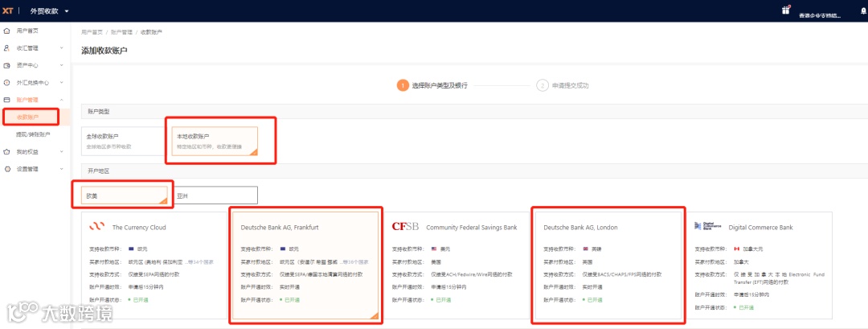Click the home icon beside 用户首页

click(6, 31)
